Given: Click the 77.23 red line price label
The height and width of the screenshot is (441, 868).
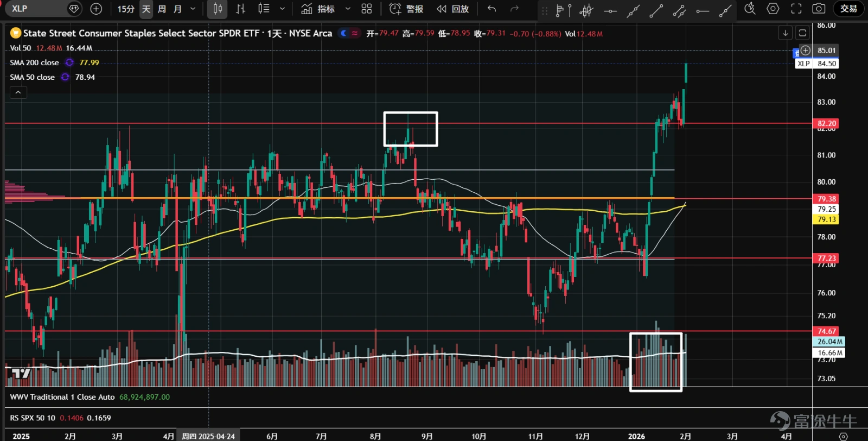Looking at the screenshot, I should [x=826, y=259].
